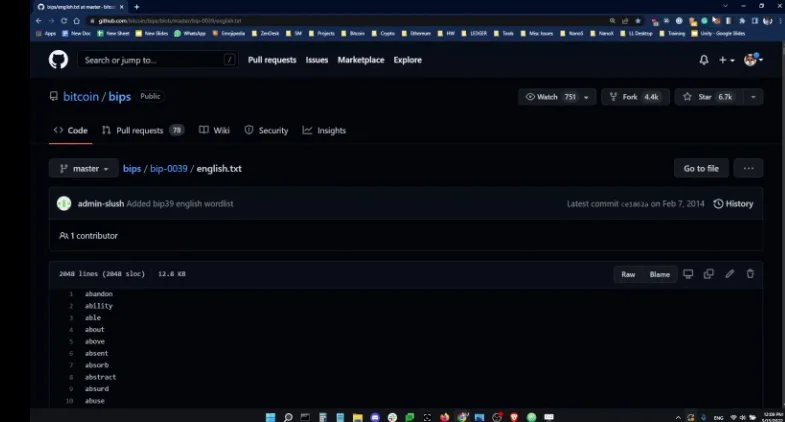Close the bips/english.txt browser tab
This screenshot has width=785, height=422.
[122, 7]
